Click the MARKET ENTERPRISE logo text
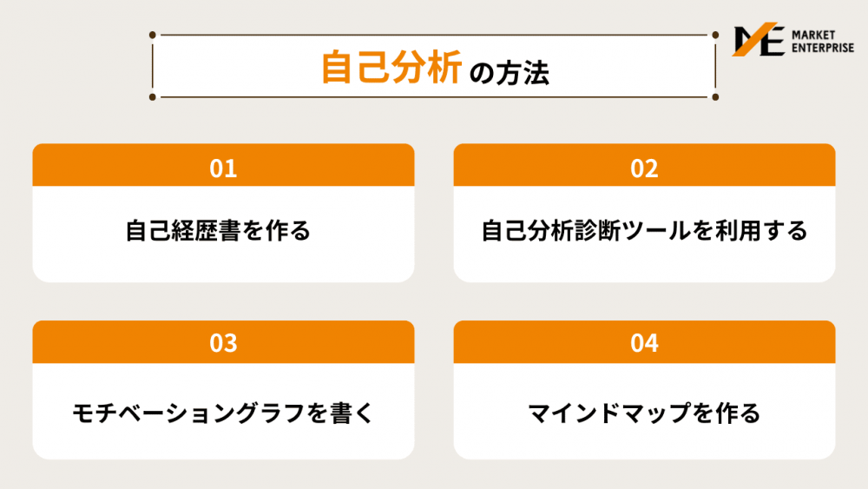 (823, 42)
